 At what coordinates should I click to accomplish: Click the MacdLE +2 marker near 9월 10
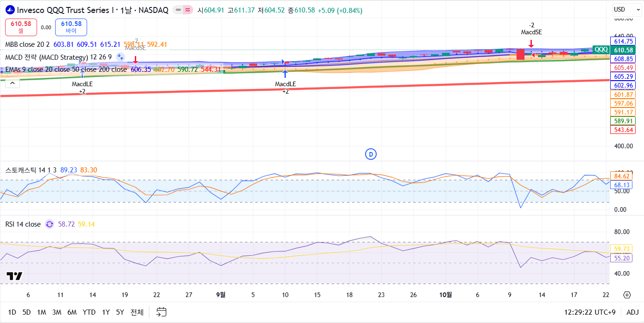[x=285, y=82]
